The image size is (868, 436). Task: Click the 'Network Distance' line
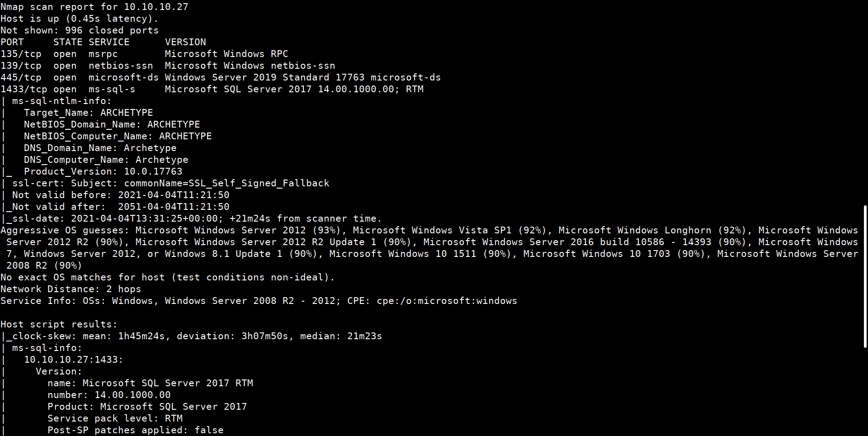coord(71,289)
